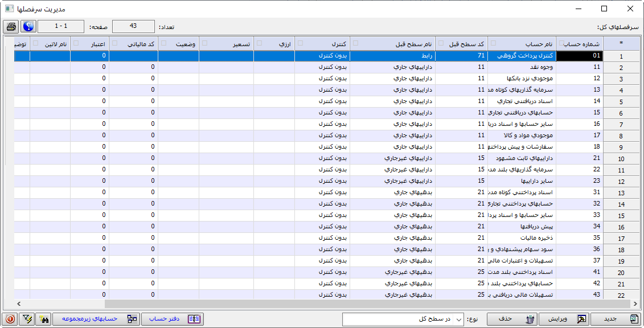644x328 pixels.
Task: Open search using the binoculars icon
Action: (43, 319)
